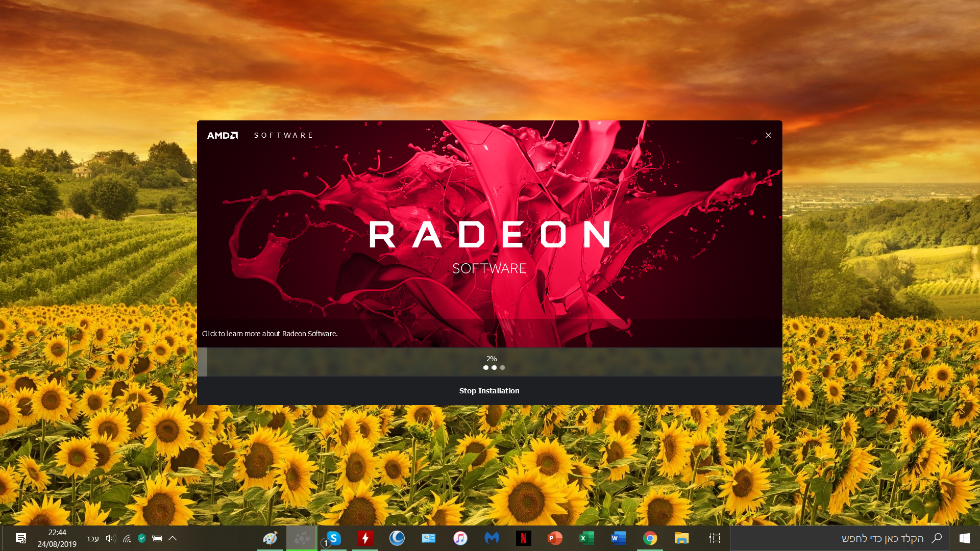Open Skype from the taskbar

click(x=333, y=538)
